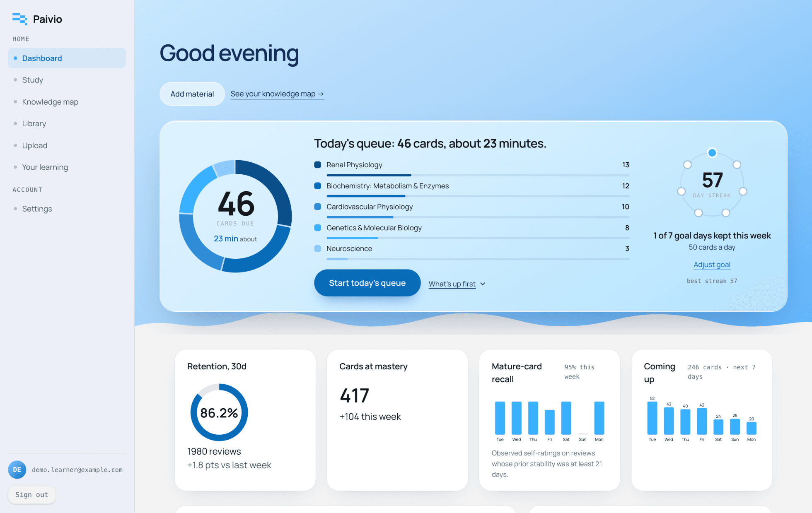Image resolution: width=812 pixels, height=513 pixels.
Task: Select the Genetics & Molecular Biology row
Action: click(471, 231)
